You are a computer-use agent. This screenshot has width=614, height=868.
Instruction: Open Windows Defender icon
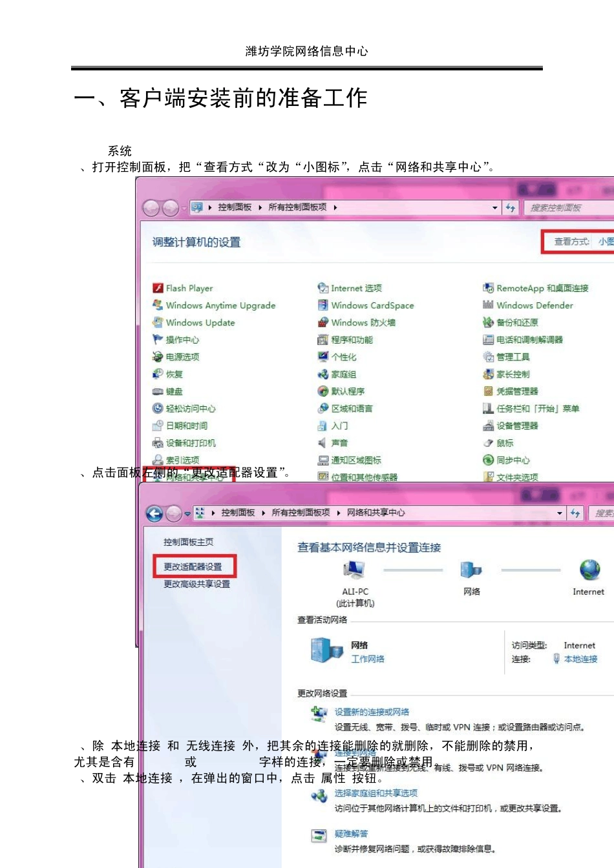pyautogui.click(x=489, y=305)
